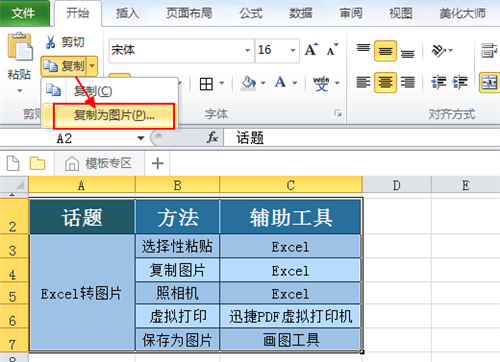The height and width of the screenshot is (362, 500).
Task: Open the 美化大师 ribbon tab
Action: [462, 13]
